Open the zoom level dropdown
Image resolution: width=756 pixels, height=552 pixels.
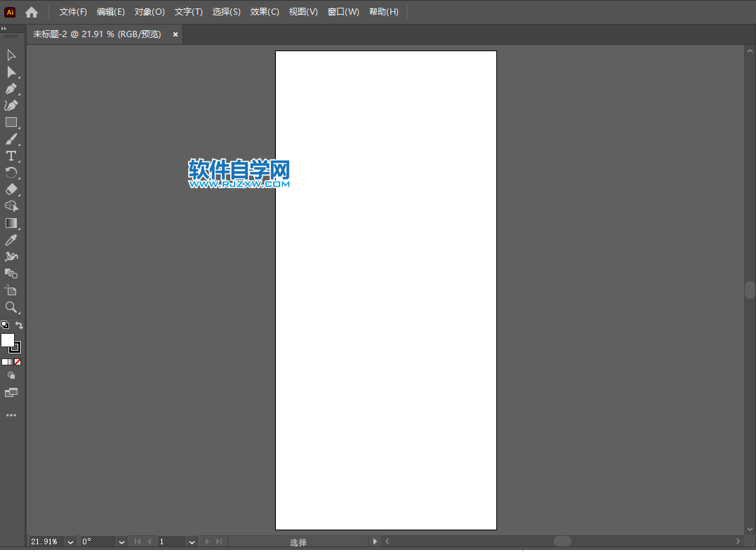coord(70,542)
